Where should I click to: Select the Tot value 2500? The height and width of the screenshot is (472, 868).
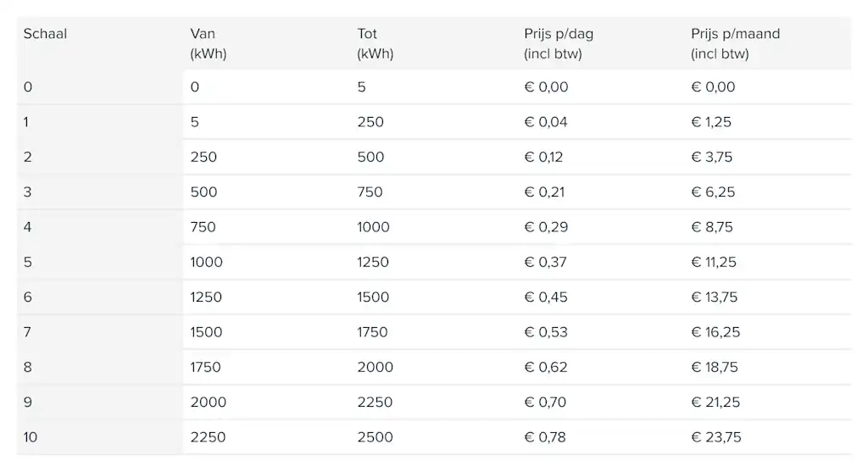click(x=376, y=437)
